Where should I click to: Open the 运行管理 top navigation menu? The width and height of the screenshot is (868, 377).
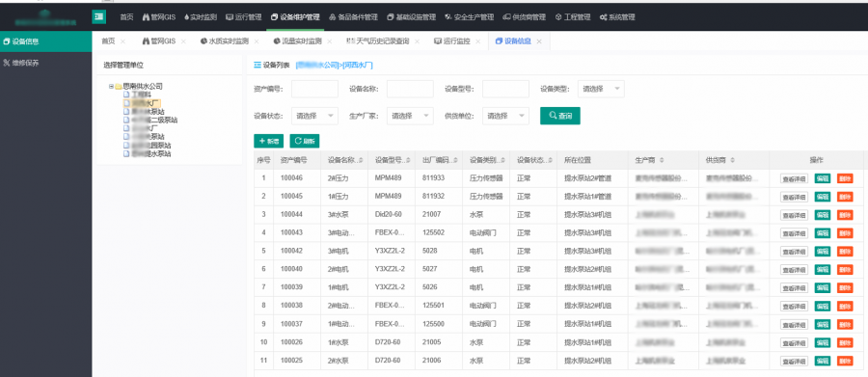point(244,17)
